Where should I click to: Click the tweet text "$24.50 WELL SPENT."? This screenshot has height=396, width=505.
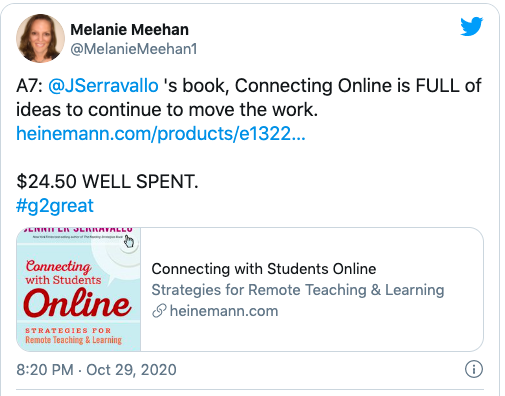pyautogui.click(x=107, y=182)
